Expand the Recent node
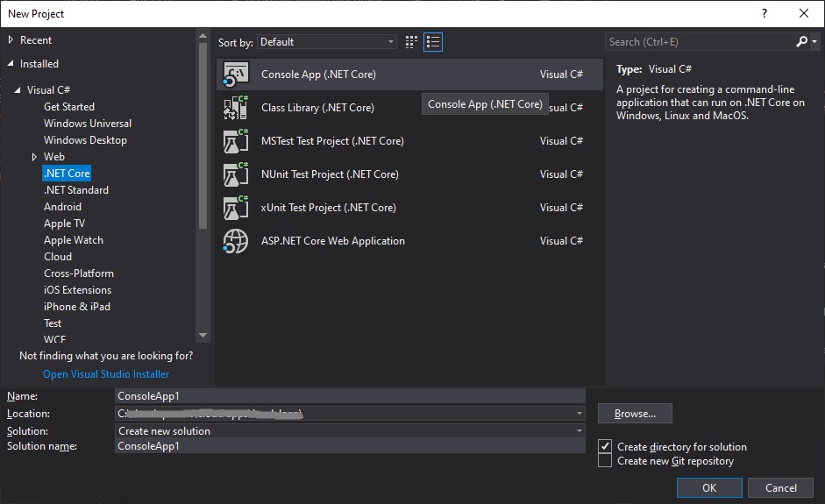Screen dimensions: 825x504 coord(11,40)
